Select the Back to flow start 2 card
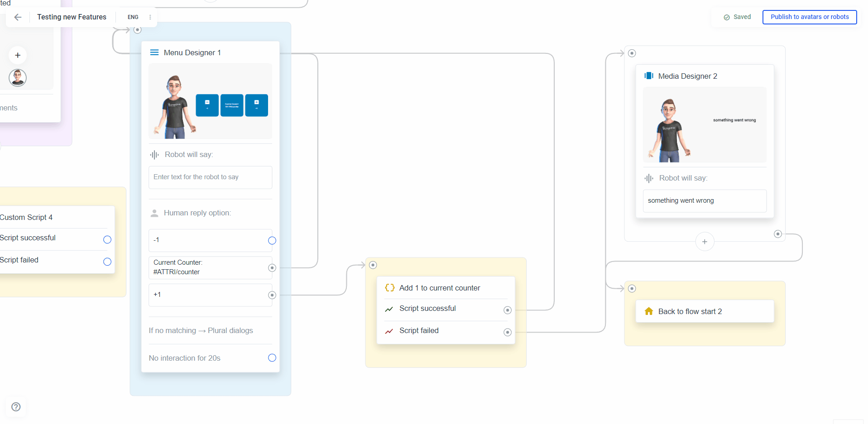The height and width of the screenshot is (424, 868). click(x=705, y=311)
